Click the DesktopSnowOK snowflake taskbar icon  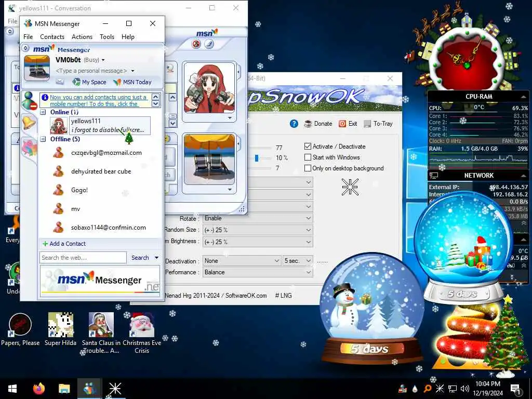click(x=115, y=389)
